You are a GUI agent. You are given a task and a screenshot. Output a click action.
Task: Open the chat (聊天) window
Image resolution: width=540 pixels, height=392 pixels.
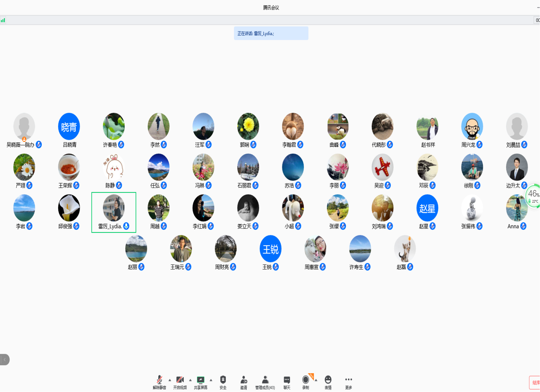pos(287,382)
